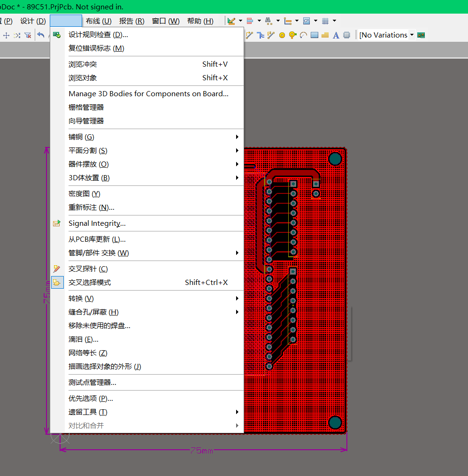Choose 浏览冲突 menu entry
Viewport: 468px width, 476px height.
point(147,64)
